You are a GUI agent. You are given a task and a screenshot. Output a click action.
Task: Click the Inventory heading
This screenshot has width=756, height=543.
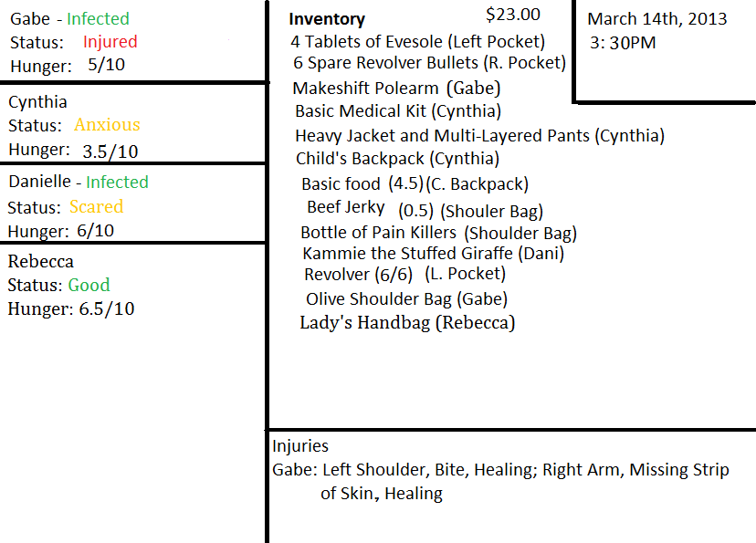(x=327, y=19)
